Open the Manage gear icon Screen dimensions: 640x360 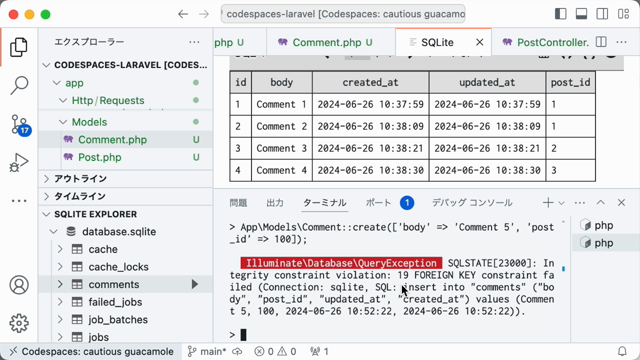19,323
